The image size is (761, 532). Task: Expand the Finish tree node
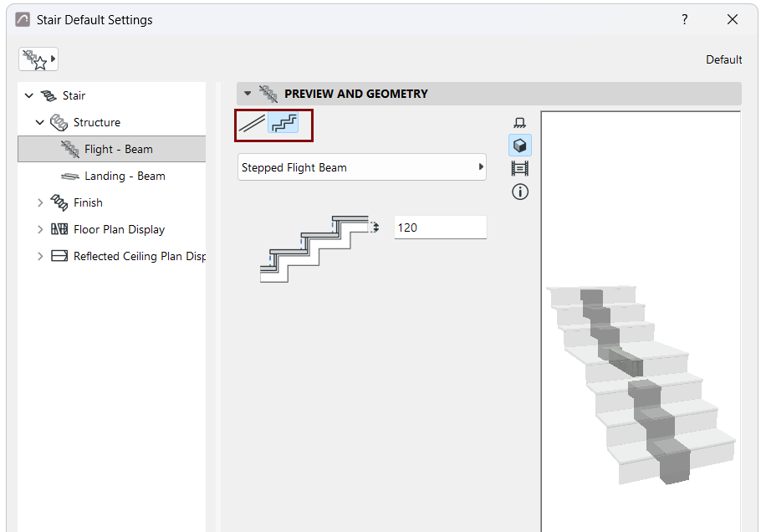pyautogui.click(x=40, y=202)
